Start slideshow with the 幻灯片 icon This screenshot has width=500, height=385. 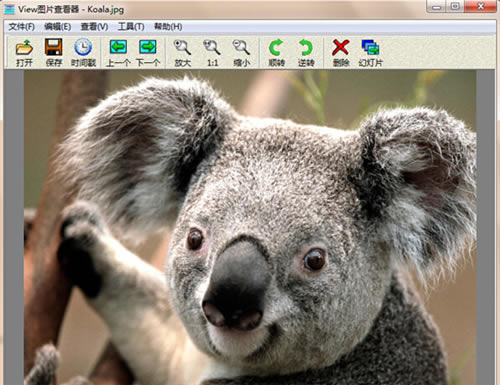pos(370,52)
